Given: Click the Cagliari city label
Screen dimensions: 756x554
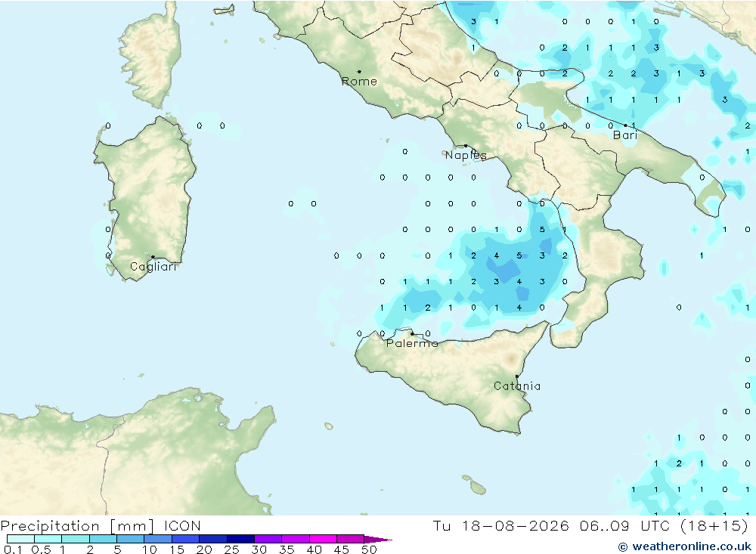Looking at the screenshot, I should coord(153,267).
